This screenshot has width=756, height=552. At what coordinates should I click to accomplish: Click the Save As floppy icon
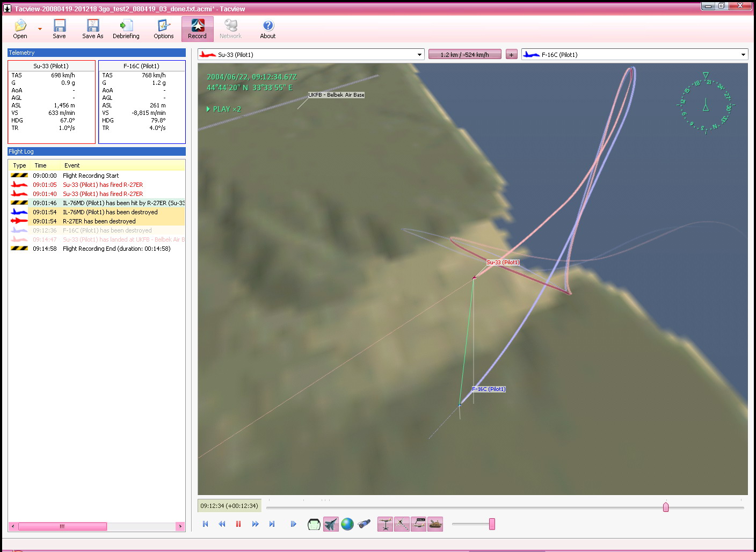(x=92, y=29)
